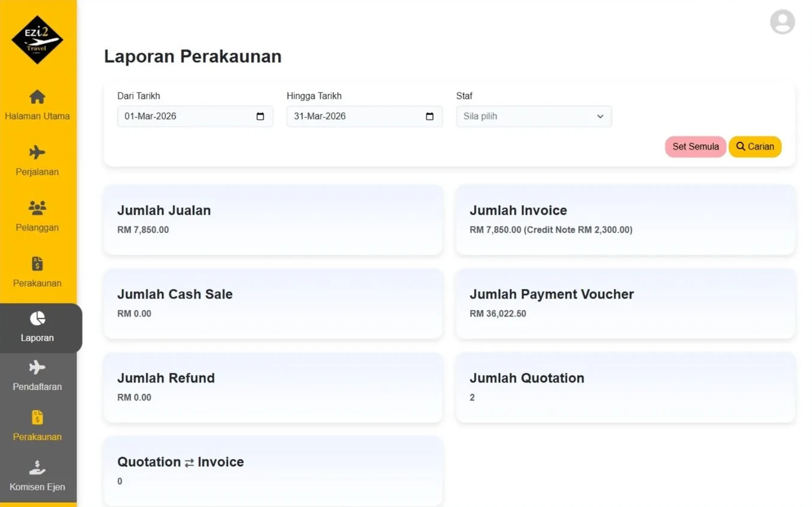Click the RM 0.00 value under Jumlah Refund
Image resolution: width=812 pixels, height=507 pixels.
[x=134, y=397]
